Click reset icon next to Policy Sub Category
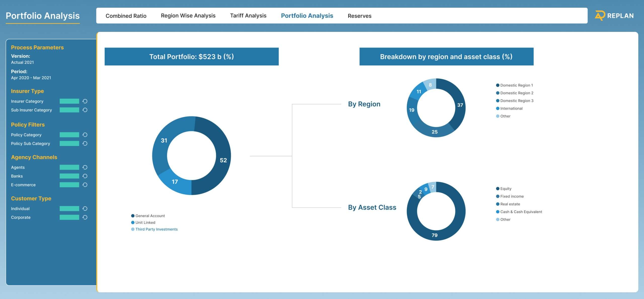The image size is (644, 299). 85,143
